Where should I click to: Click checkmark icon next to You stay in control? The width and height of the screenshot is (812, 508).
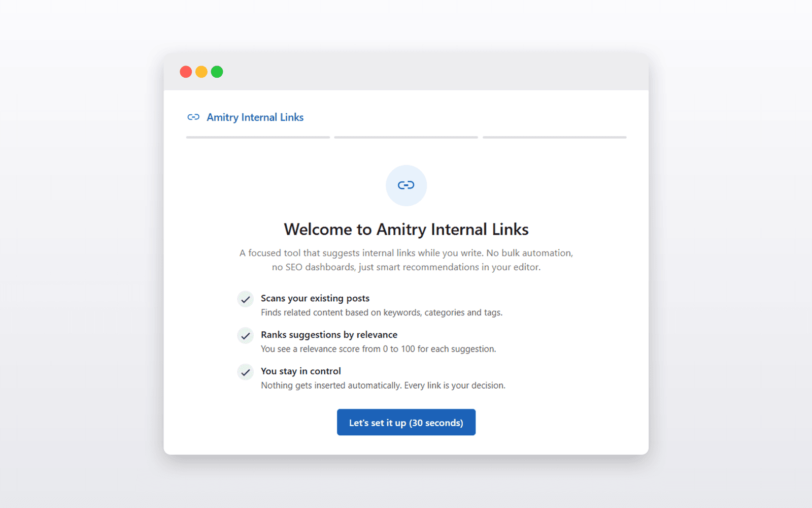tap(246, 372)
